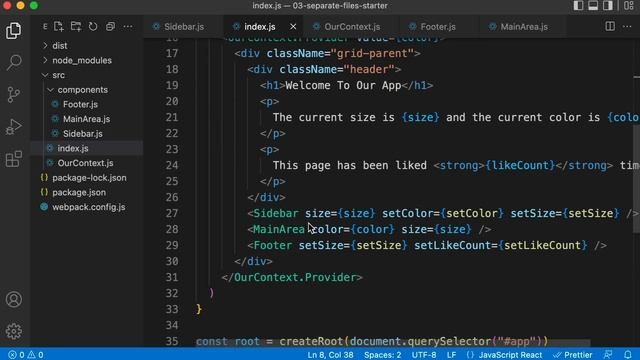Image resolution: width=640 pixels, height=360 pixels.
Task: Click the OurContext.Provider closing tag
Action: pyautogui.click(x=292, y=278)
